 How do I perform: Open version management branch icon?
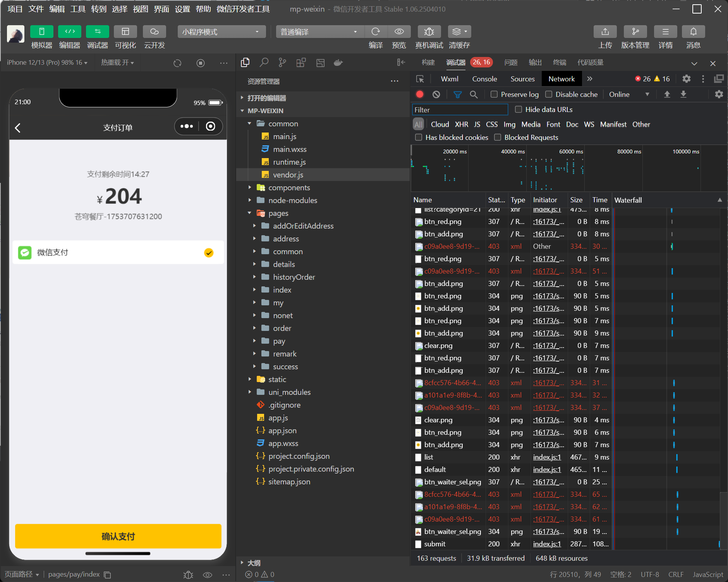tap(635, 32)
